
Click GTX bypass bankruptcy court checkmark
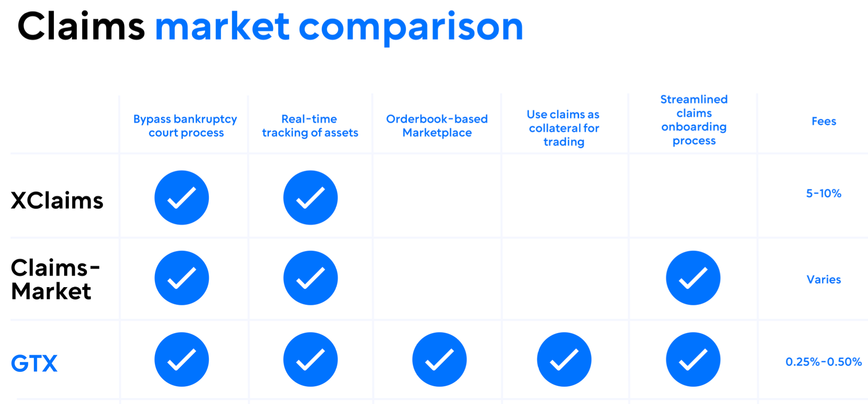coord(181,359)
